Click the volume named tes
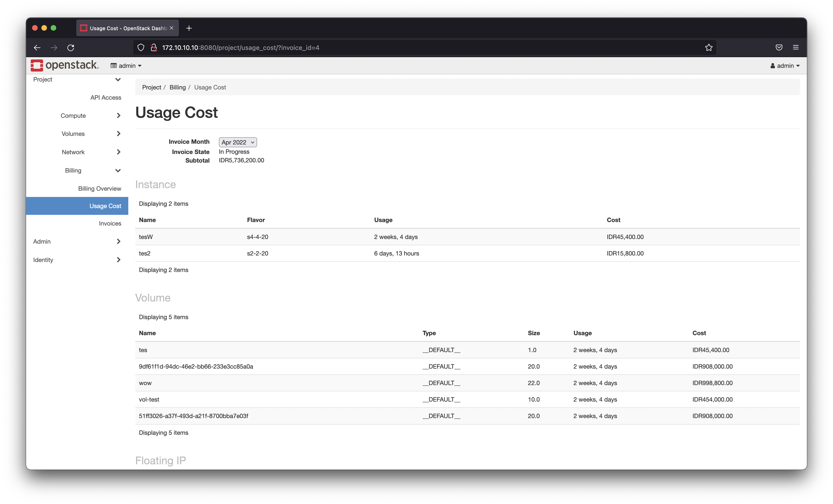 point(143,350)
